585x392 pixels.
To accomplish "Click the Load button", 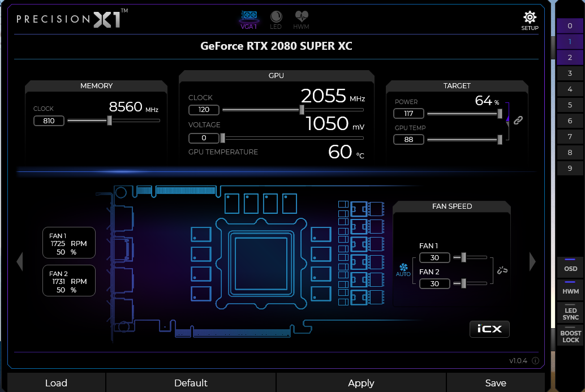I will (56, 383).
